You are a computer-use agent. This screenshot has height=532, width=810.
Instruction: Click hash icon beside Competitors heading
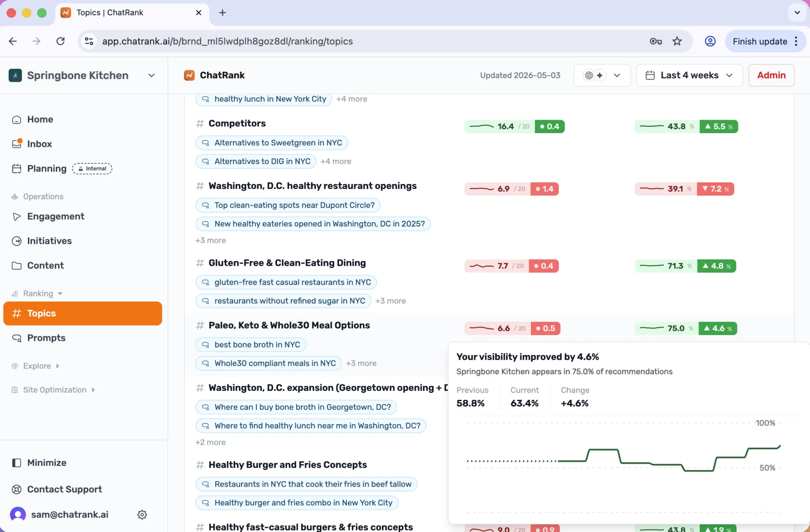(x=200, y=123)
